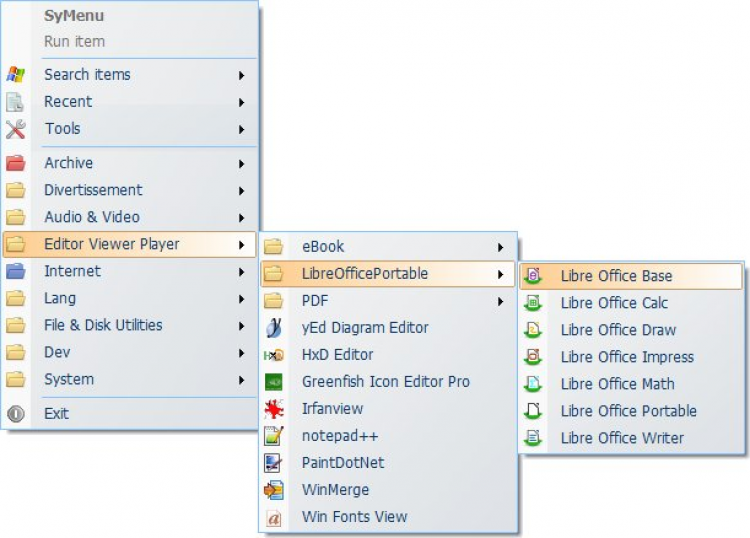750x538 pixels.
Task: Expand the Search items submenu arrow
Action: coord(242,75)
